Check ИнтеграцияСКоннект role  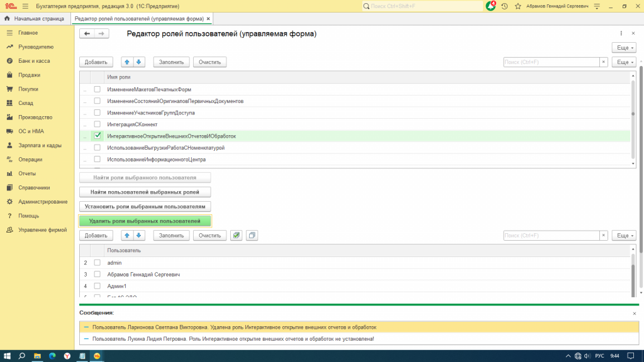97,124
